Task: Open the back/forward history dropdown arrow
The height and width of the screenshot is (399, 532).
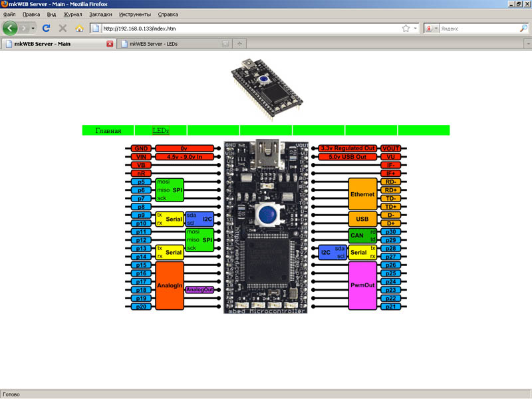Action: point(33,29)
